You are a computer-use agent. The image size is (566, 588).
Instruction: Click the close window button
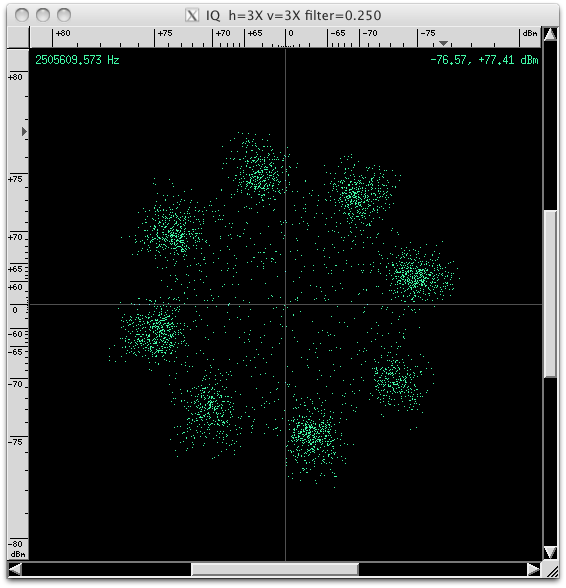[x=22, y=15]
